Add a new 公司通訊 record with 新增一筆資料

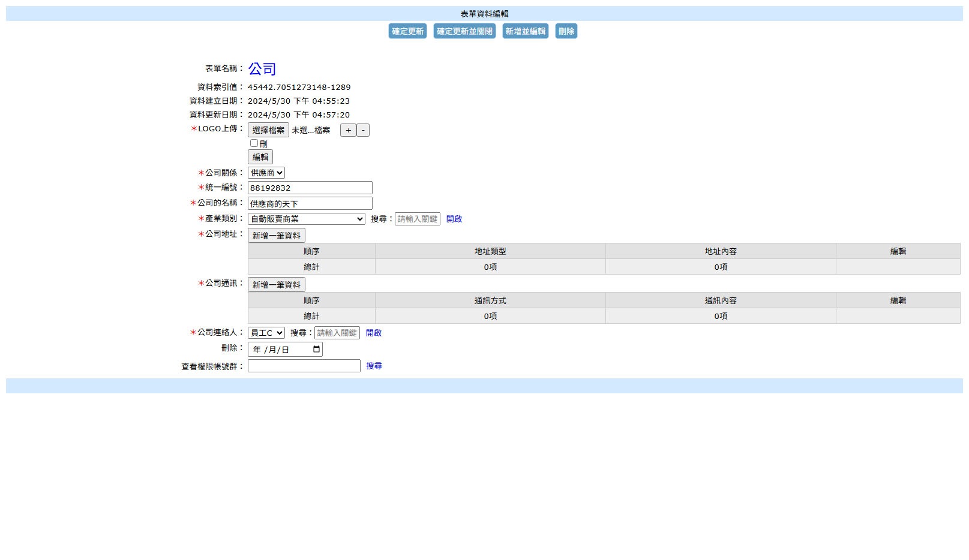point(277,285)
